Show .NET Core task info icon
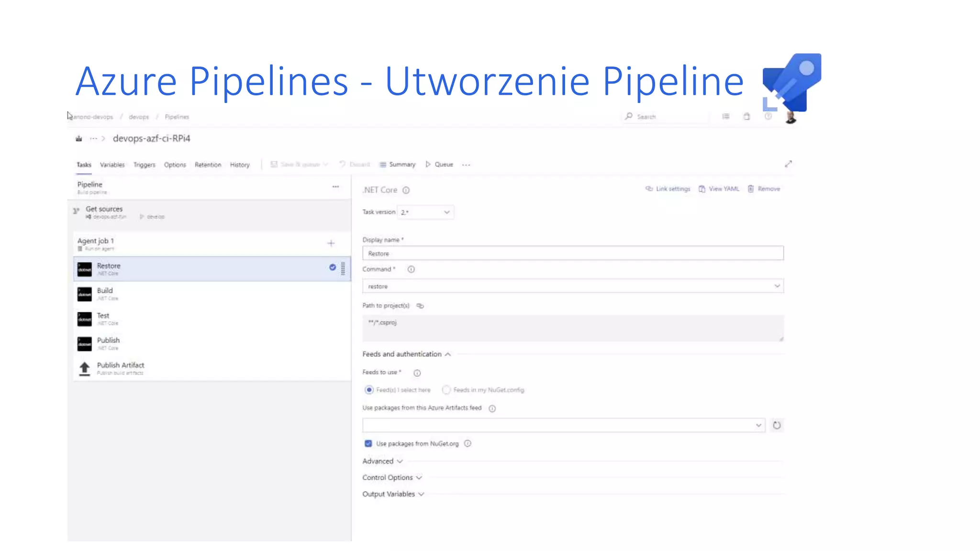The width and height of the screenshot is (980, 551). [406, 190]
